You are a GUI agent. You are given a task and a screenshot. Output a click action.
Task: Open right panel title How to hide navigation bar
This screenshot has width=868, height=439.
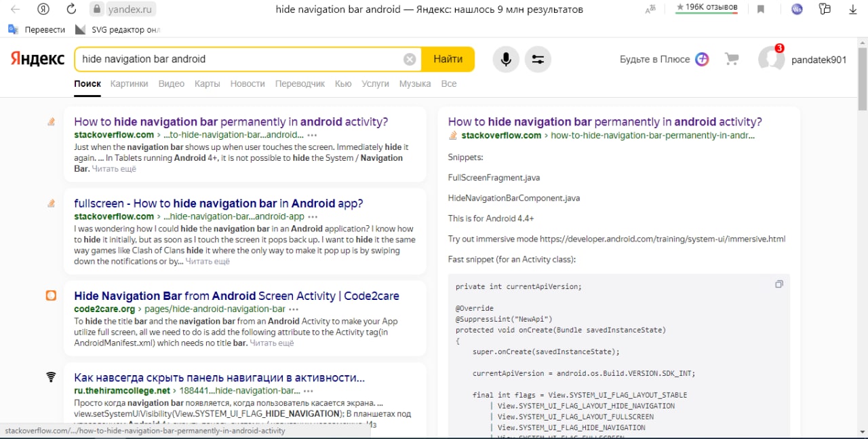[605, 122]
